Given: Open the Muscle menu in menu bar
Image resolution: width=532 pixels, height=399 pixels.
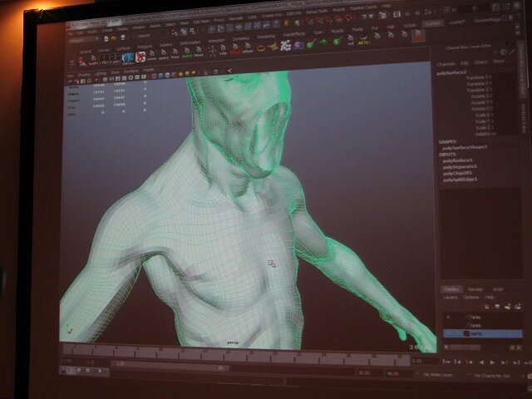Looking at the screenshot, I should click(x=338, y=10).
